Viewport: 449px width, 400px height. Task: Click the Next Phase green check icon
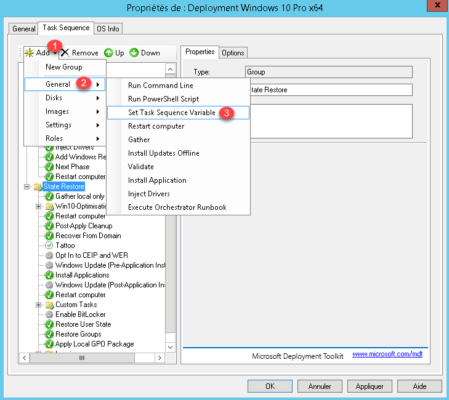[49, 167]
